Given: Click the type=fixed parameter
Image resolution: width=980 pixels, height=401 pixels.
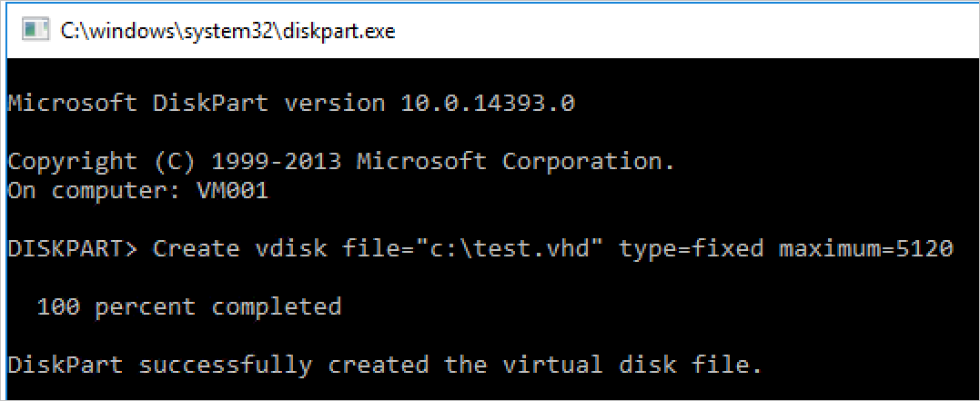Looking at the screenshot, I should click(x=692, y=249).
